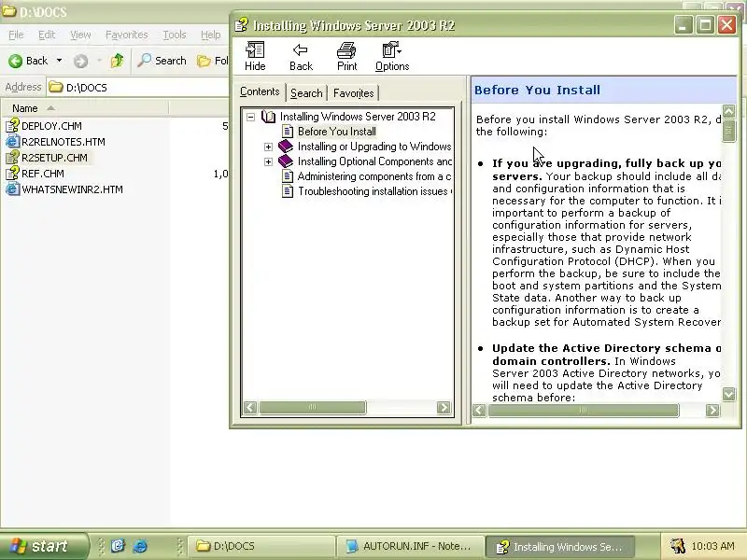Select R2SETUP.CHM file
Viewport: 747px width, 560px height.
tap(47, 158)
